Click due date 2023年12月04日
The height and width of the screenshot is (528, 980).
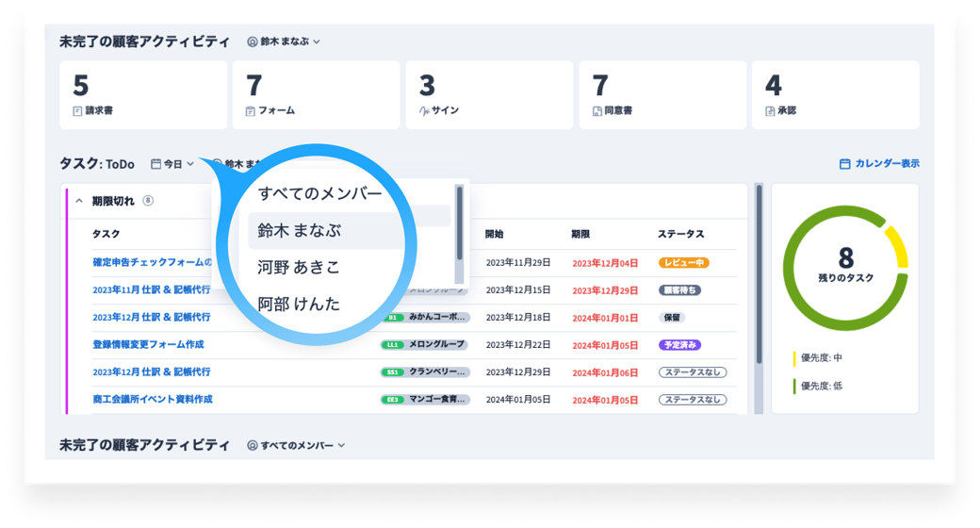pos(605,263)
